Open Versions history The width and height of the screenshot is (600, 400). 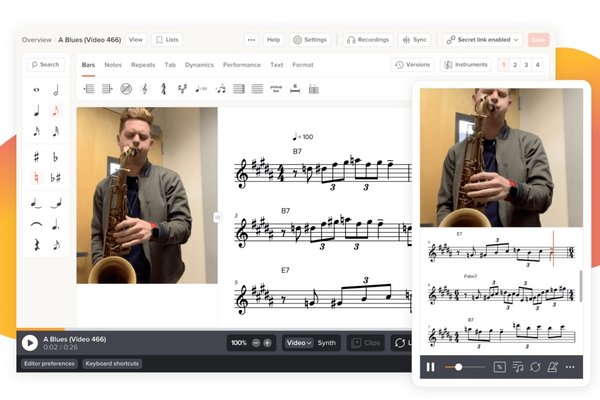[x=412, y=64]
